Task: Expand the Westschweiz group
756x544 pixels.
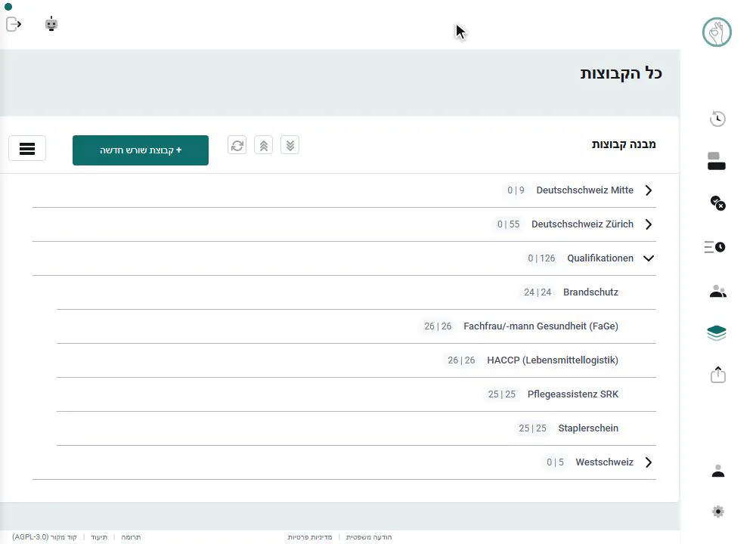Action: [x=649, y=462]
